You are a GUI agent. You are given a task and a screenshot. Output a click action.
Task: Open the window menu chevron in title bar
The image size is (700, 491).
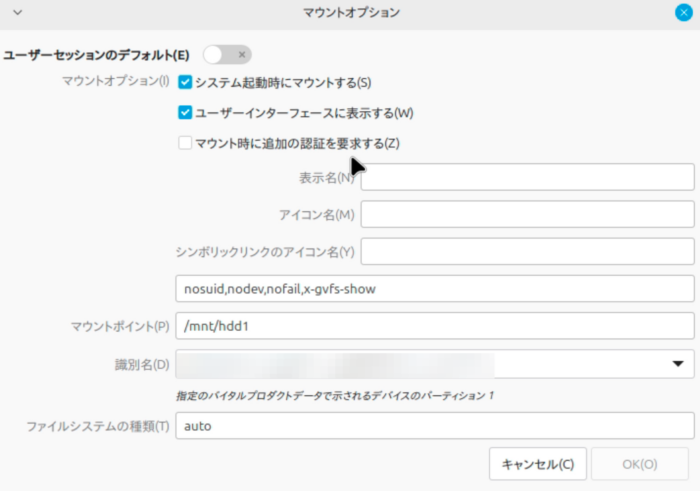[x=16, y=12]
